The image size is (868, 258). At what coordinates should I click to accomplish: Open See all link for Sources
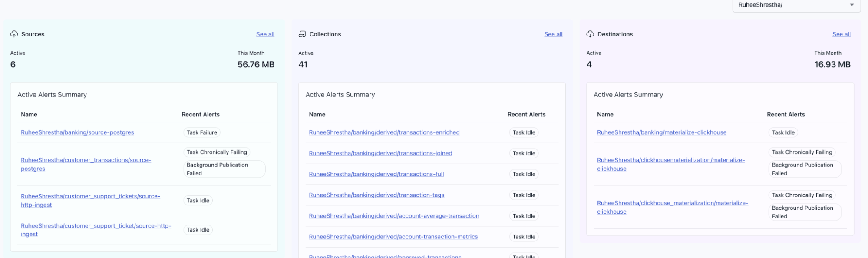[x=265, y=34]
